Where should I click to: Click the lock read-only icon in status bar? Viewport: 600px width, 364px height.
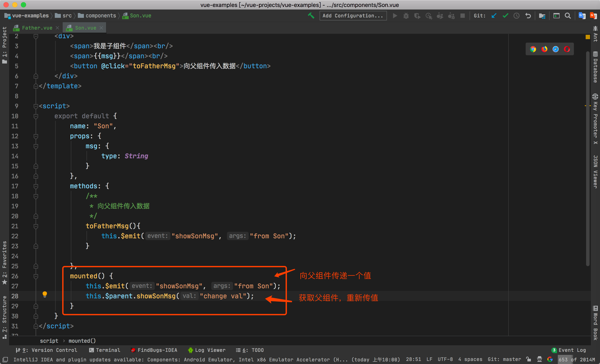pos(528,359)
